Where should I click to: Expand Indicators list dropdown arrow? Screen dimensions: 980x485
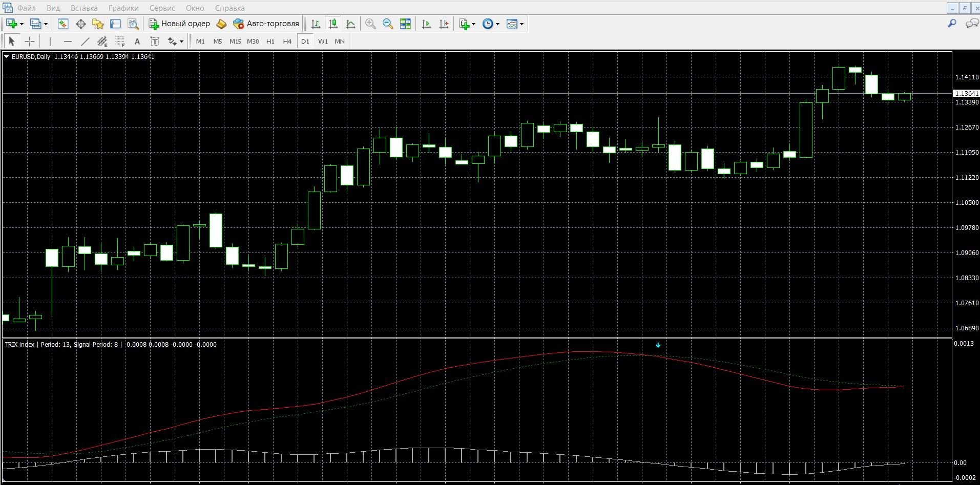473,24
